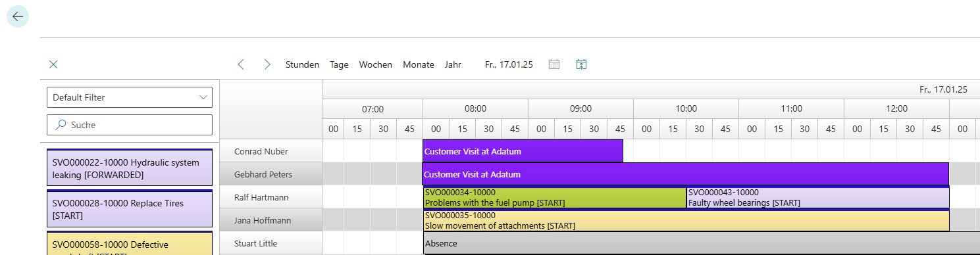Switch the view to Stunden
The height and width of the screenshot is (255, 980).
302,64
